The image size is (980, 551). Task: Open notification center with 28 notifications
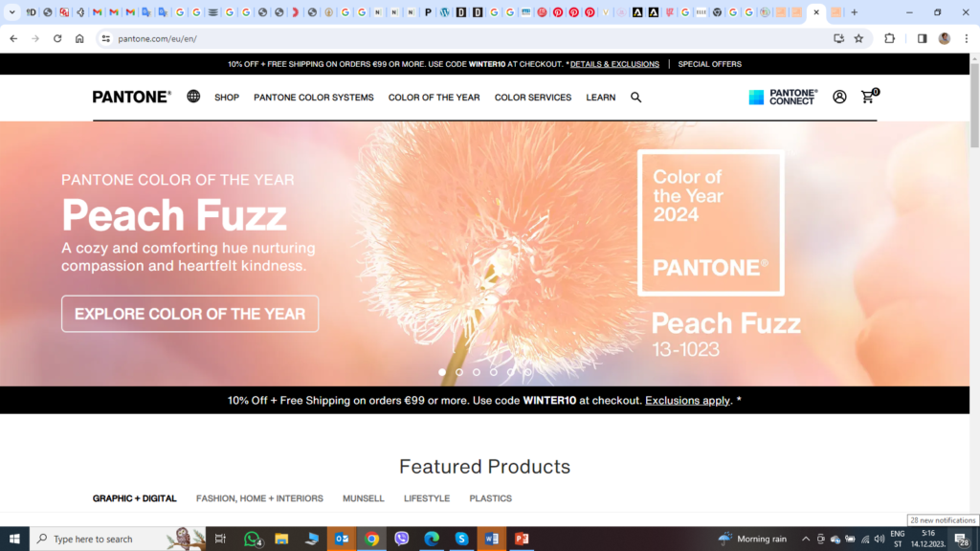click(961, 540)
